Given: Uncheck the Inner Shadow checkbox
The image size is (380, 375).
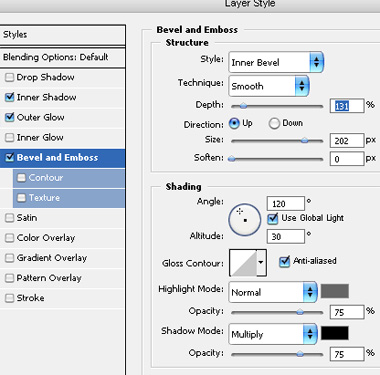Looking at the screenshot, I should coord(10,97).
